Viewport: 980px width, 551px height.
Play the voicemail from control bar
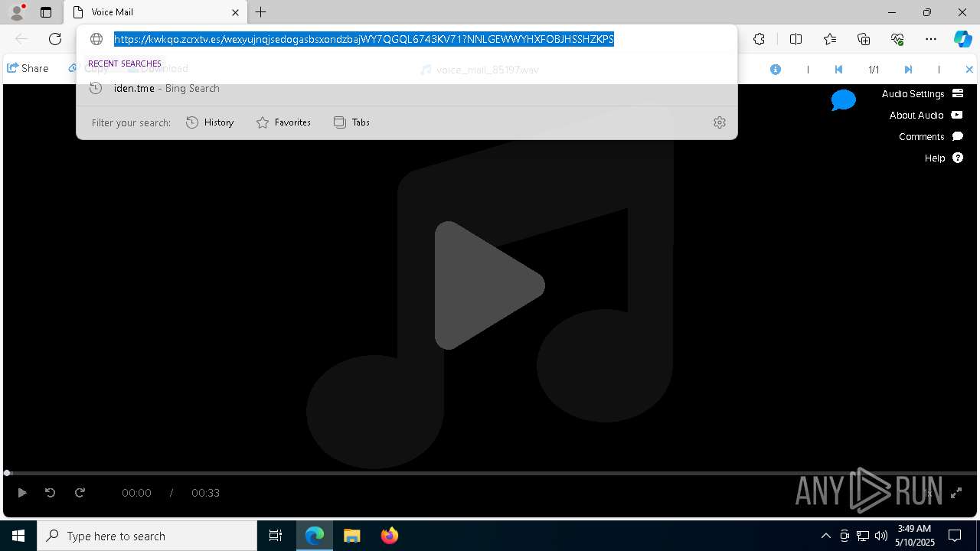pyautogui.click(x=21, y=493)
